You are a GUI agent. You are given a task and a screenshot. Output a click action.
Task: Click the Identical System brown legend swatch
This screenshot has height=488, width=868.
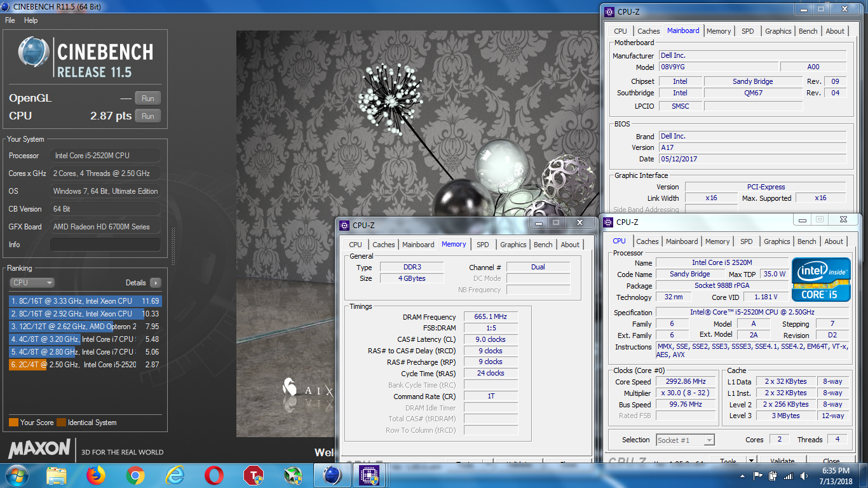61,423
